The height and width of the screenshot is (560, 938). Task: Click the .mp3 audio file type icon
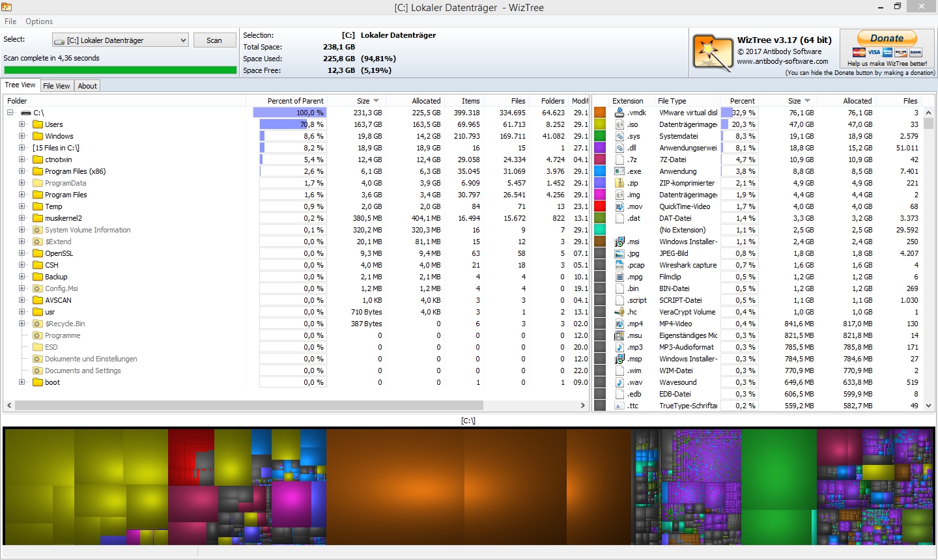coord(619,347)
